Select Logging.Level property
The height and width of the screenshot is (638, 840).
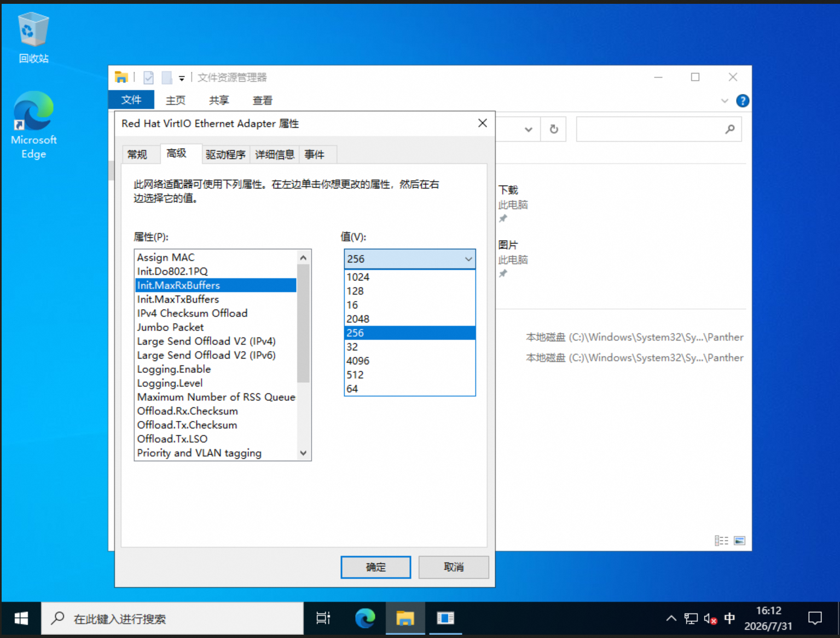tap(216, 383)
